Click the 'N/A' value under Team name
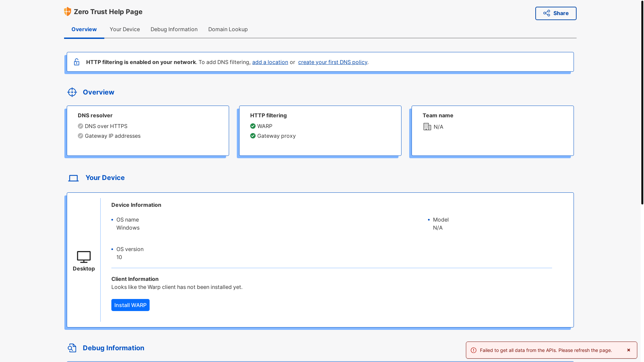This screenshot has width=644, height=362. [x=438, y=127]
